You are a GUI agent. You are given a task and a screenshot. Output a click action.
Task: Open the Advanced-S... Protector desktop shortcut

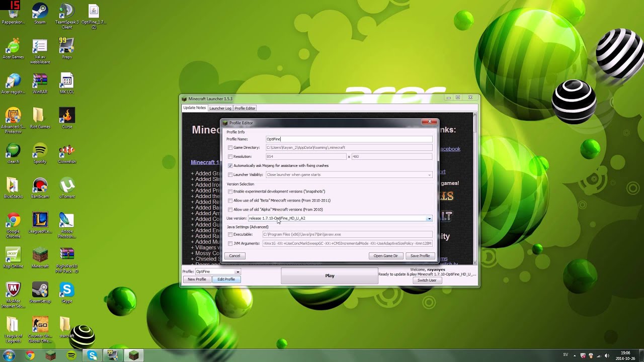pos(13,121)
